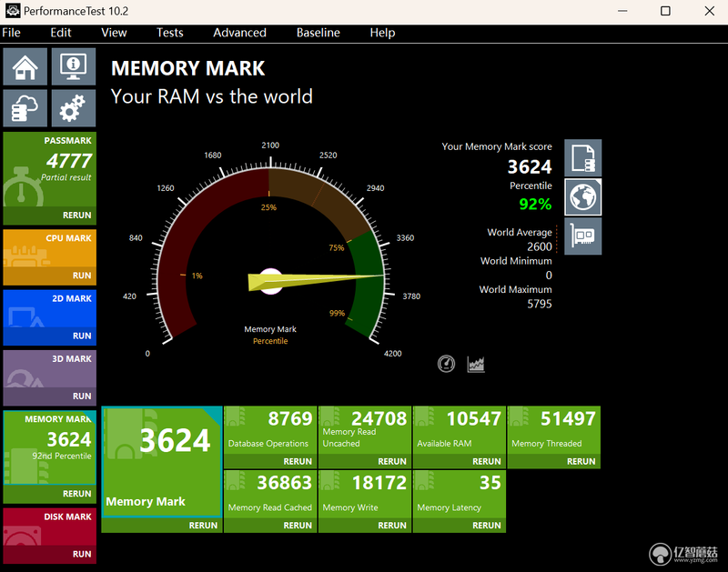The width and height of the screenshot is (728, 572).
Task: Select the world globe comparison icon
Action: 582,197
